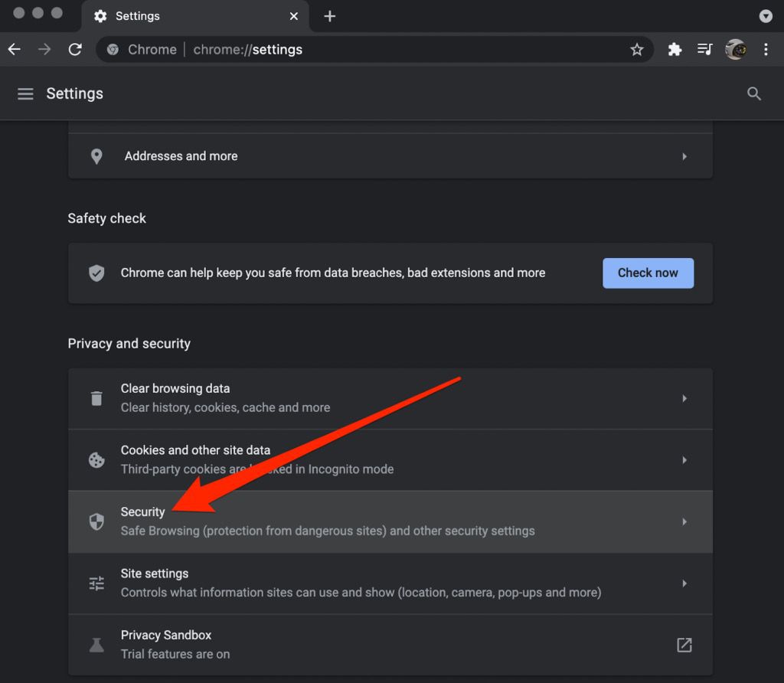The width and height of the screenshot is (784, 683).
Task: Click the forward navigation arrow
Action: (44, 50)
